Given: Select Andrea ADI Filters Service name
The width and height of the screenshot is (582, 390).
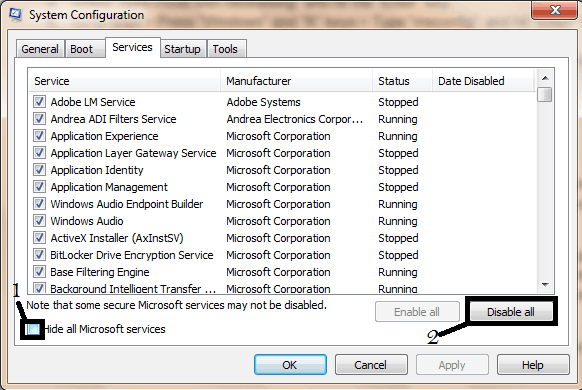Looking at the screenshot, I should tap(113, 119).
